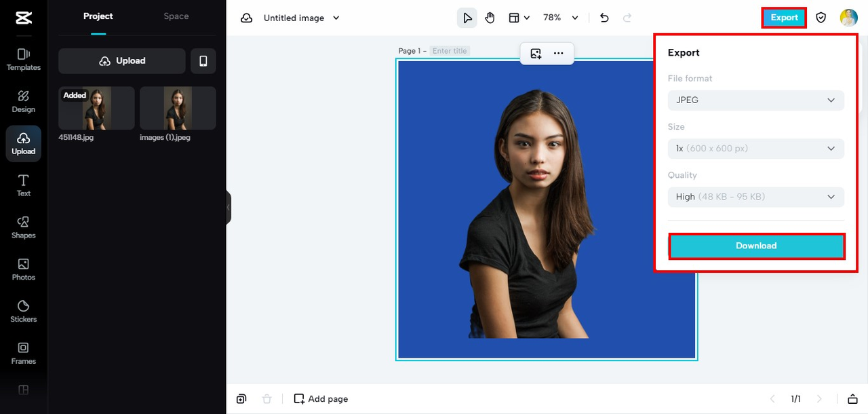Click the 1/1 page indicator
This screenshot has height=414, width=868.
[x=795, y=399]
